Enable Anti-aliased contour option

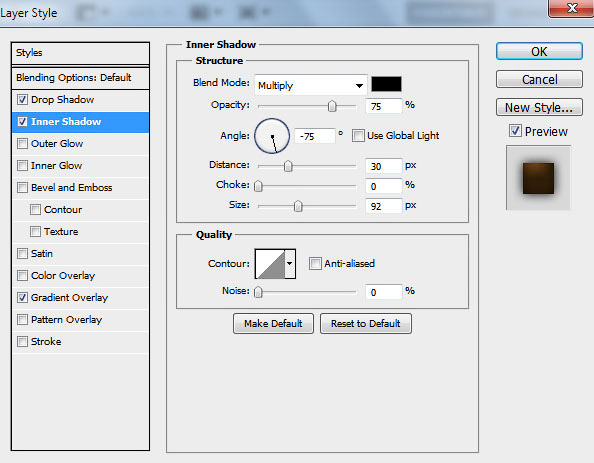pos(315,263)
